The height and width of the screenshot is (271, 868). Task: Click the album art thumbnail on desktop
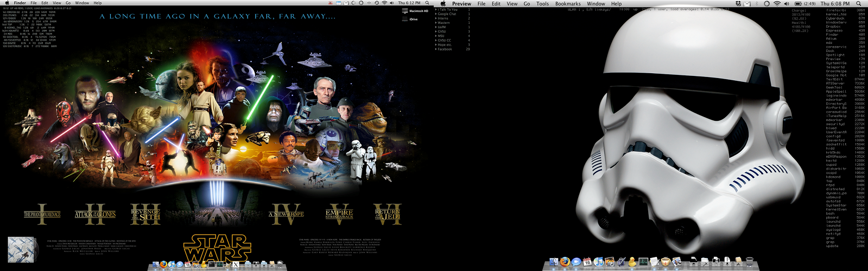tap(22, 249)
